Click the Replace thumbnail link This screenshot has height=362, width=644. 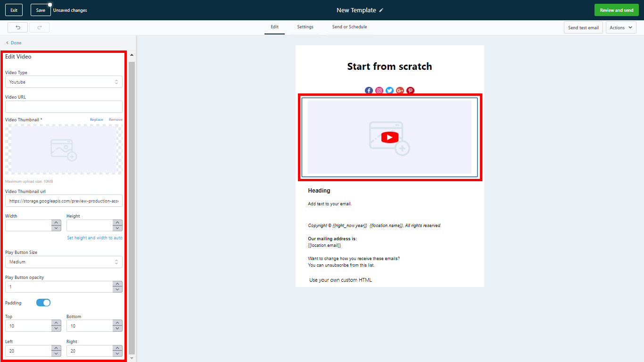click(x=97, y=120)
